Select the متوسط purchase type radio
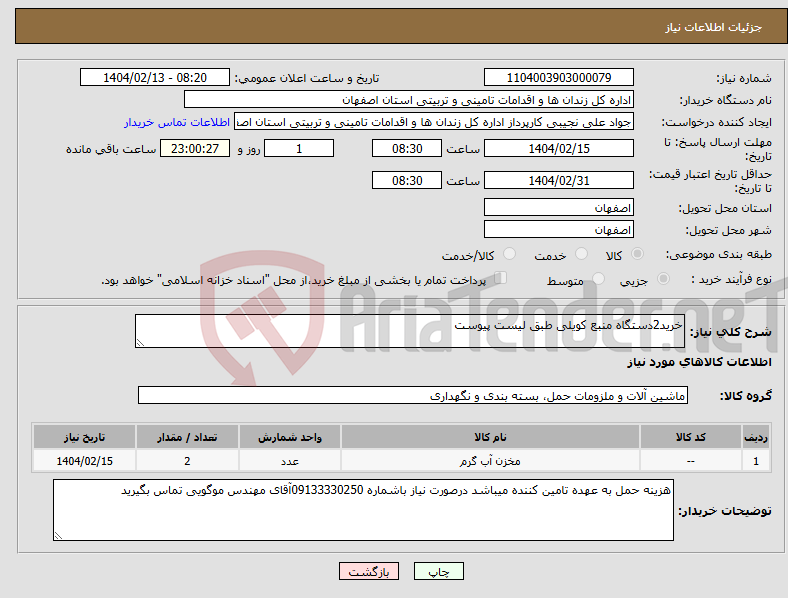788x598 pixels. point(598,279)
